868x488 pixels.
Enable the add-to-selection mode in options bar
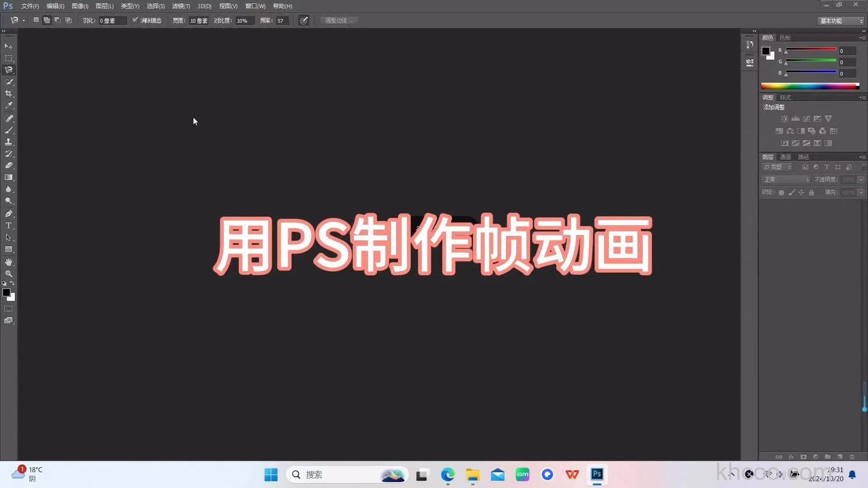[x=46, y=20]
